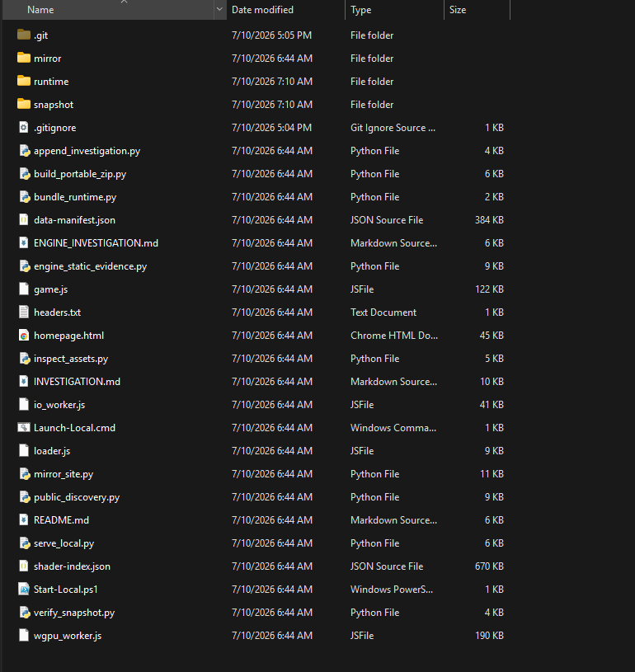This screenshot has height=672, width=635.
Task: Click the 190 KB size of wgpu_worker.js
Action: [489, 636]
